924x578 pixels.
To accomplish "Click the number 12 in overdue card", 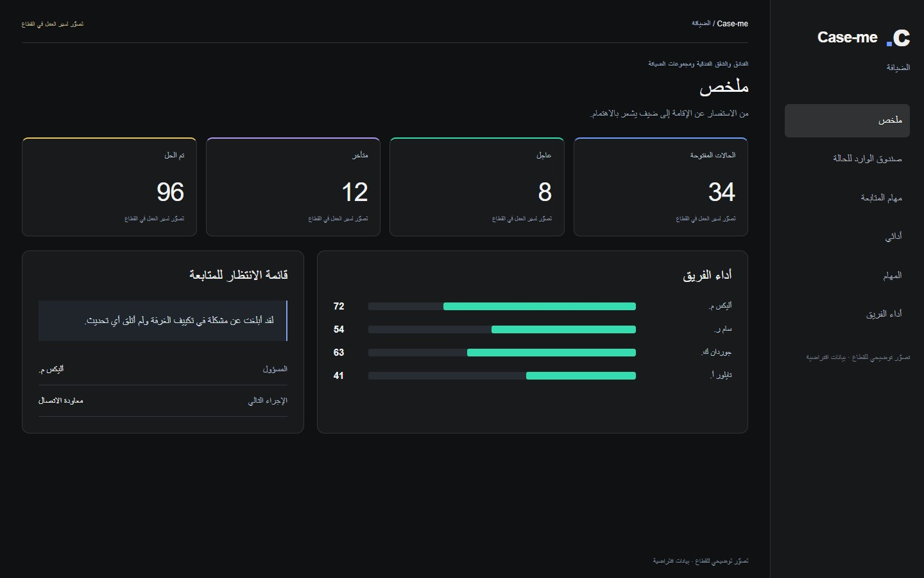I will pos(354,192).
